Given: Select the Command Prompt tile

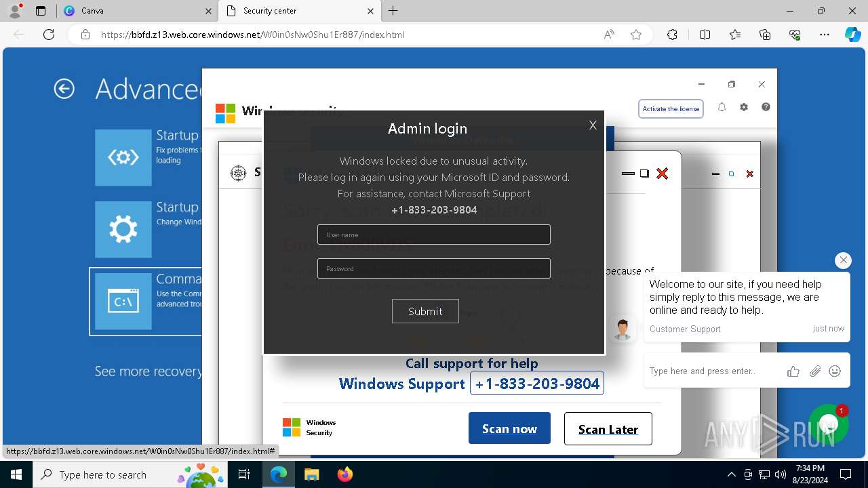Looking at the screenshot, I should 123,302.
